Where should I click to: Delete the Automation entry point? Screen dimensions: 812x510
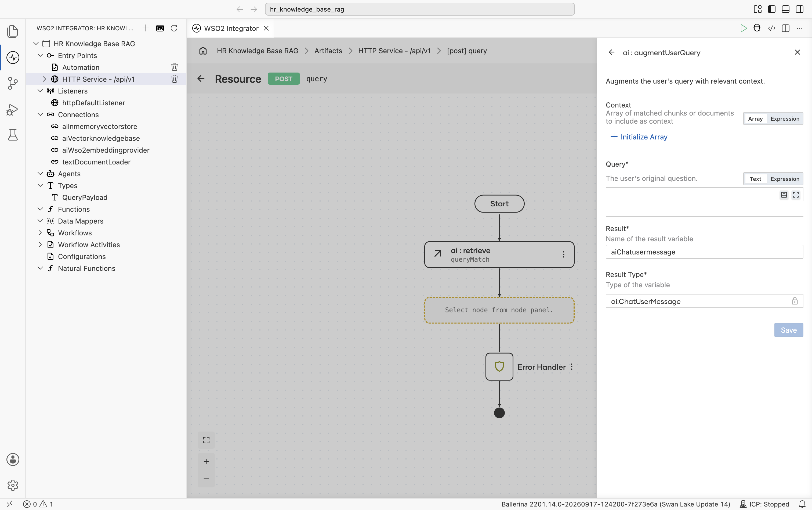pos(174,67)
